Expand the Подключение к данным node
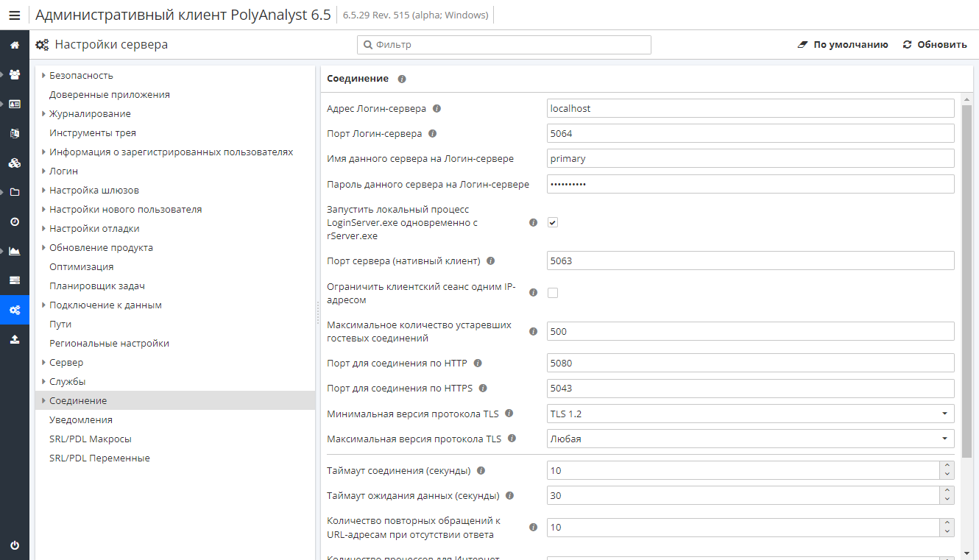This screenshot has height=560, width=979. coord(43,305)
